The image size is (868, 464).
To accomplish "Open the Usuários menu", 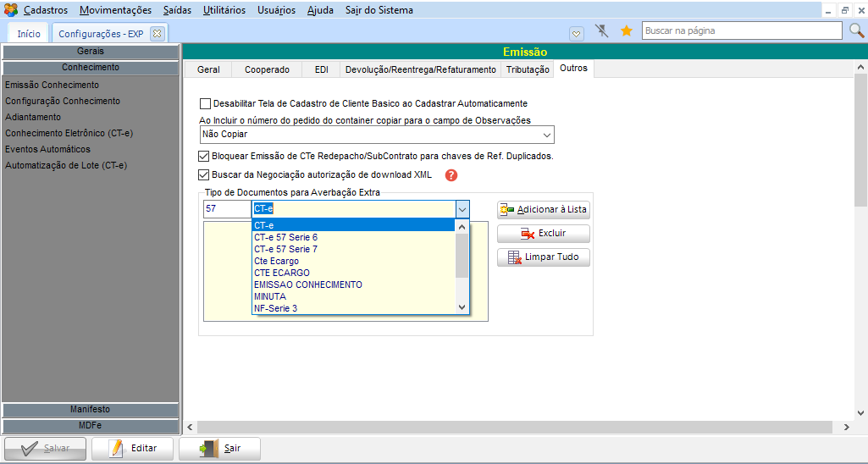I will tap(276, 10).
